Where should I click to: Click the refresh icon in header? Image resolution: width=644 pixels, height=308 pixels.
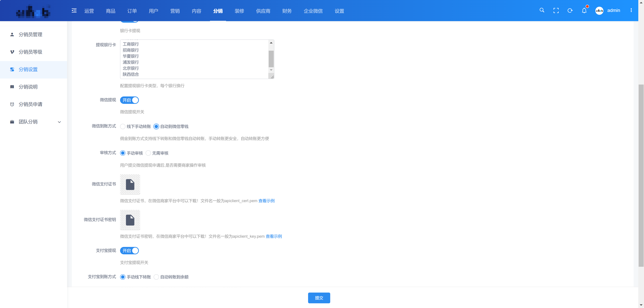570,11
